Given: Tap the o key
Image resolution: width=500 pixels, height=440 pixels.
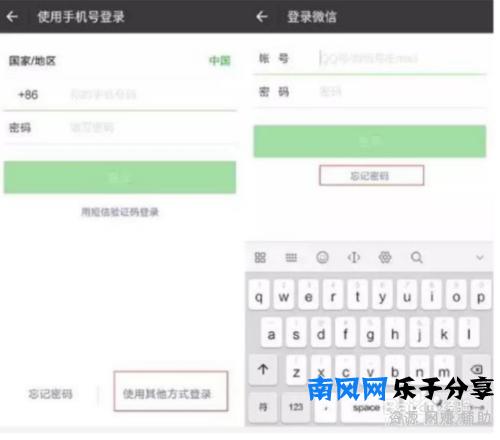Looking at the screenshot, I should [456, 295].
